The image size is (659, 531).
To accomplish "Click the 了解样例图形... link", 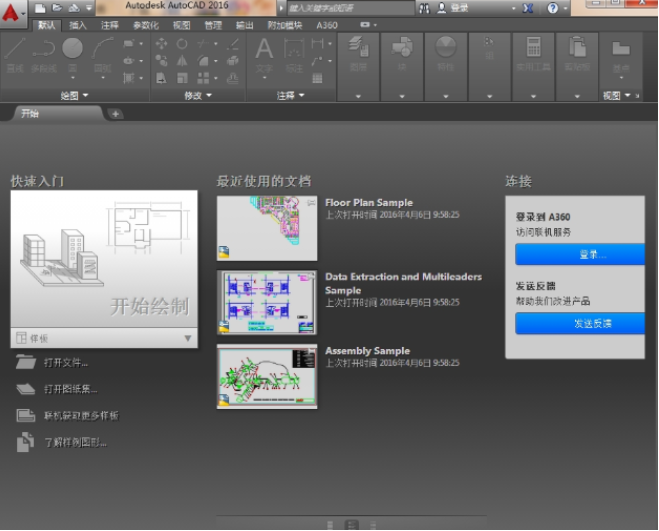I will pyautogui.click(x=76, y=442).
